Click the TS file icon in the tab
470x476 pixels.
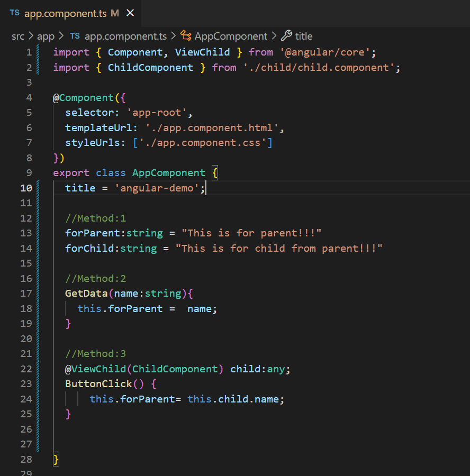pyautogui.click(x=14, y=13)
